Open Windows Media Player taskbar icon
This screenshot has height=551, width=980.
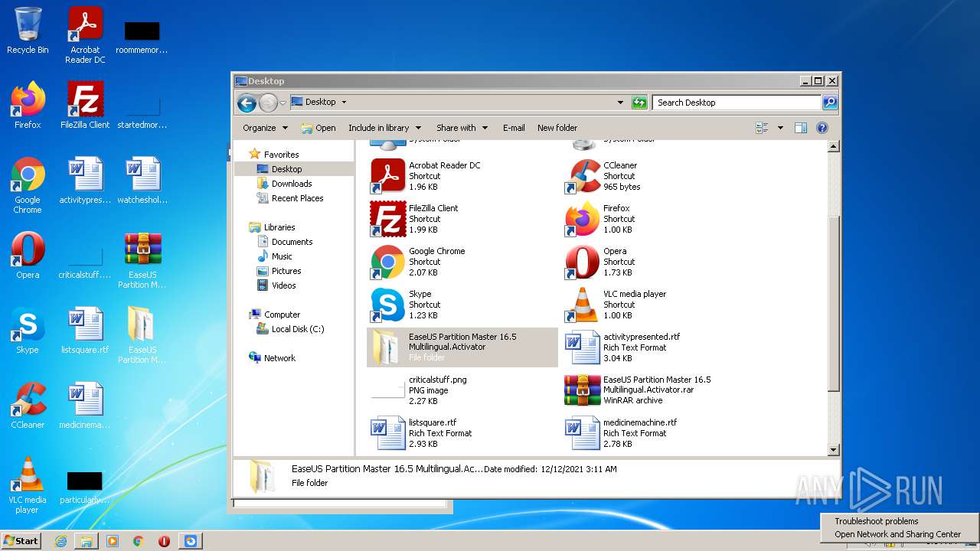point(113,541)
